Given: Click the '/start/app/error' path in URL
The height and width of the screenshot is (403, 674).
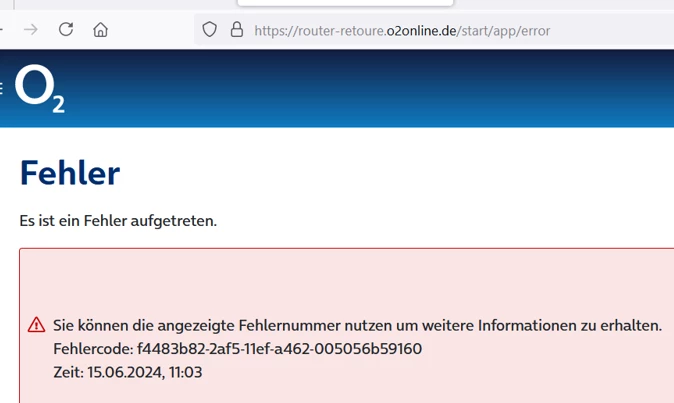Looking at the screenshot, I should coord(504,31).
